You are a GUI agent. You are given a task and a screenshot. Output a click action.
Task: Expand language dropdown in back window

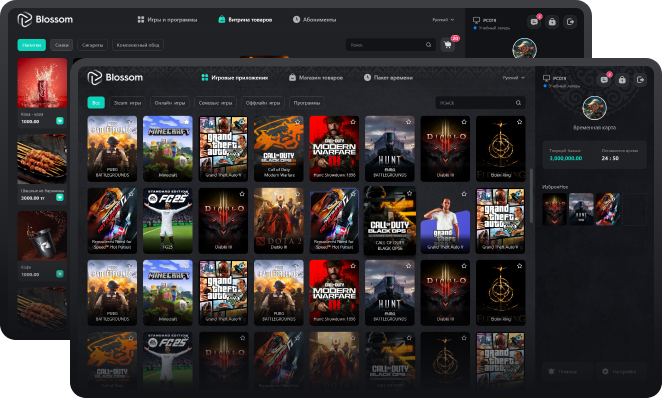pyautogui.click(x=443, y=20)
